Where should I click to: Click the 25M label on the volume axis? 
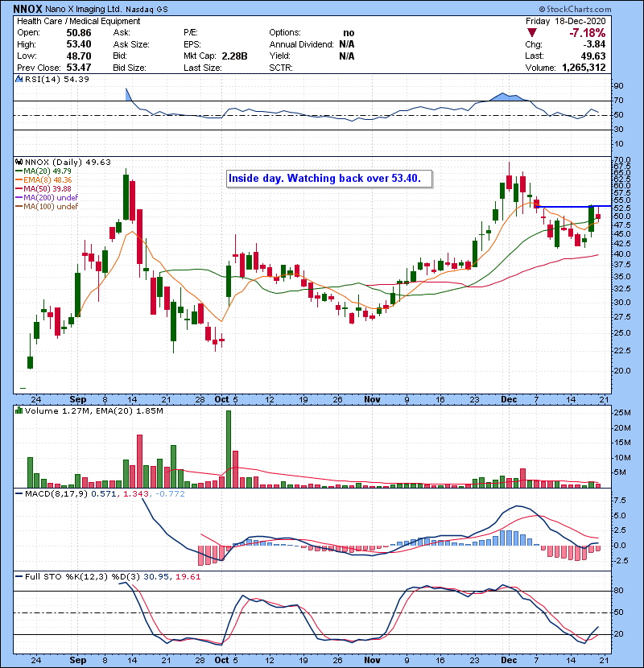(621, 412)
